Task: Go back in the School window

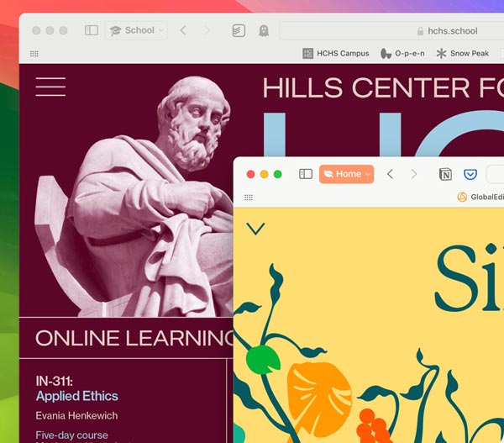Action: pyautogui.click(x=183, y=30)
